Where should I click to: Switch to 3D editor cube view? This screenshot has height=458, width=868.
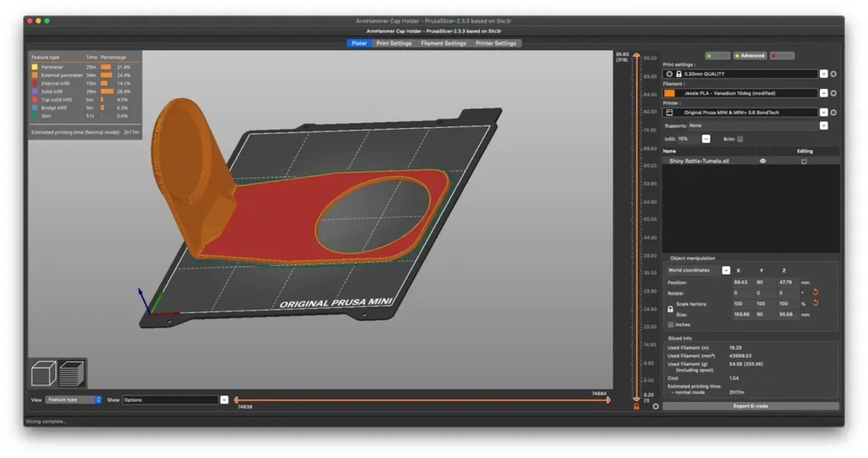[43, 373]
